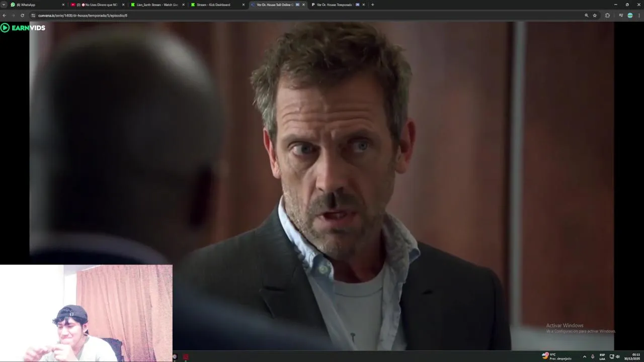Close the active Dr. House 5x8 tab
Screen dimensions: 644x362
pyautogui.click(x=303, y=5)
